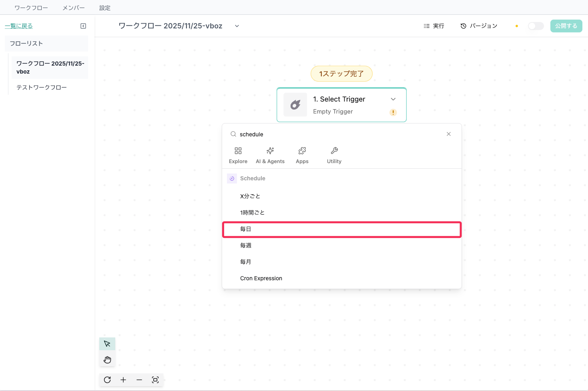
Task: Click the yellow unsaved status dot
Action: pyautogui.click(x=517, y=26)
